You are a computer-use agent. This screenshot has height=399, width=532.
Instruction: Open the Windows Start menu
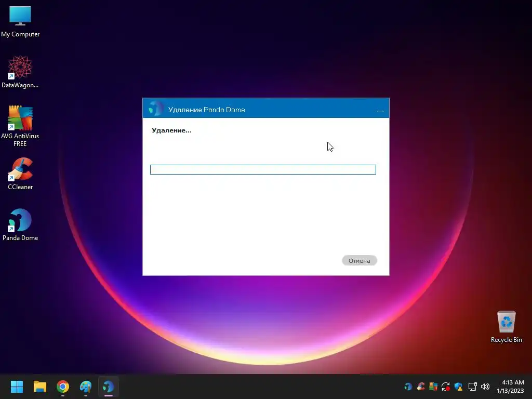(17, 387)
